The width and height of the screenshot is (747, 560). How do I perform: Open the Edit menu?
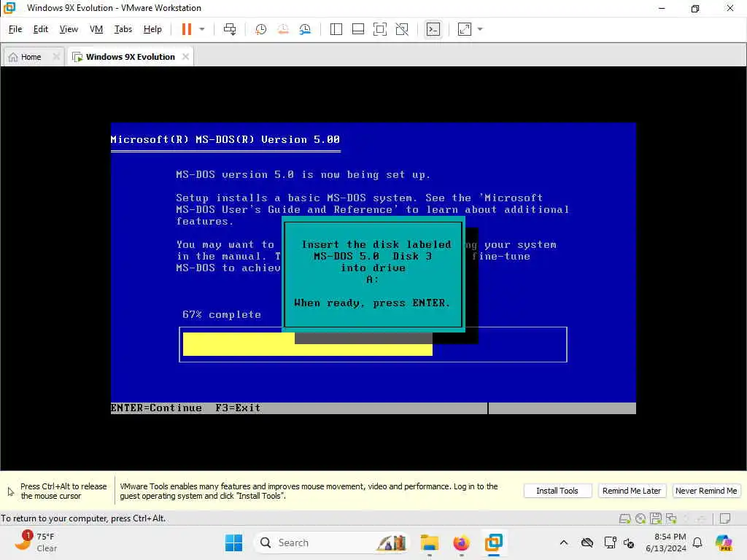[x=41, y=29]
